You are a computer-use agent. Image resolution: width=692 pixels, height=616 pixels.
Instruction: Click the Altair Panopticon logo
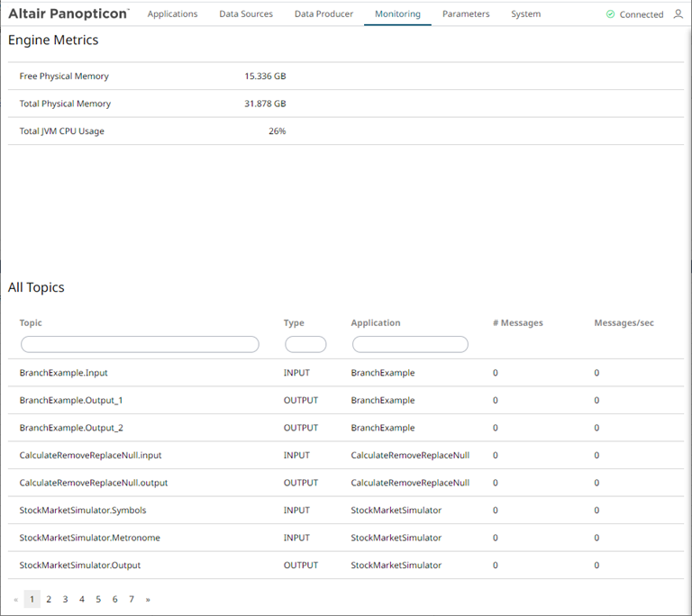pyautogui.click(x=68, y=14)
